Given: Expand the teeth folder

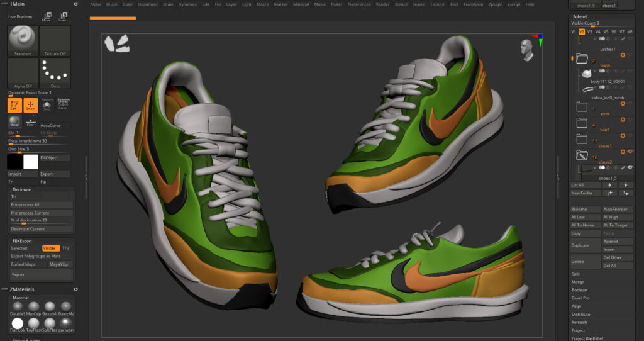Looking at the screenshot, I should (x=582, y=59).
